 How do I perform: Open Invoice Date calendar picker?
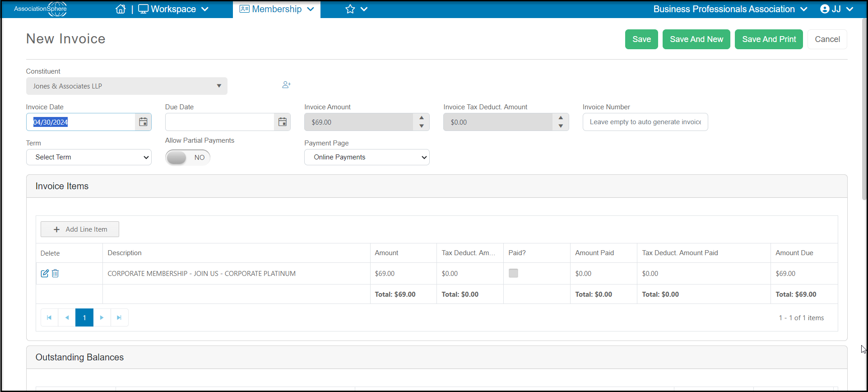click(x=143, y=122)
